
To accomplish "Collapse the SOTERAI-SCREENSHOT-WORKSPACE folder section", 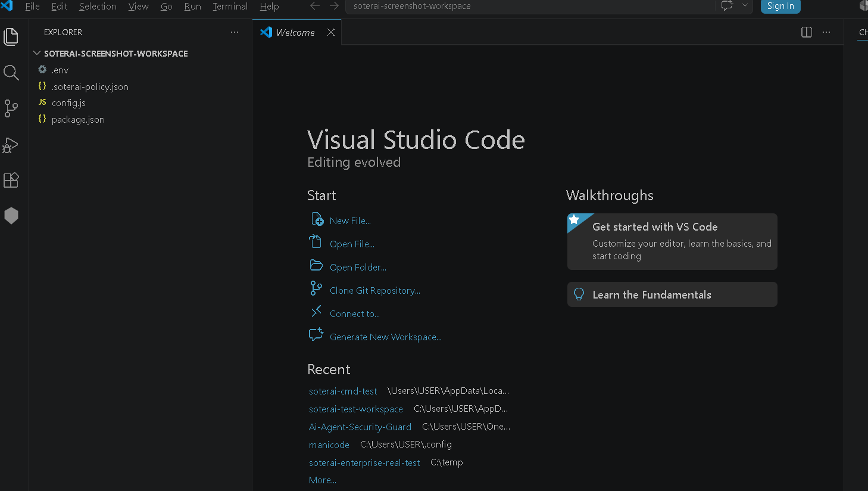I will point(140,54).
